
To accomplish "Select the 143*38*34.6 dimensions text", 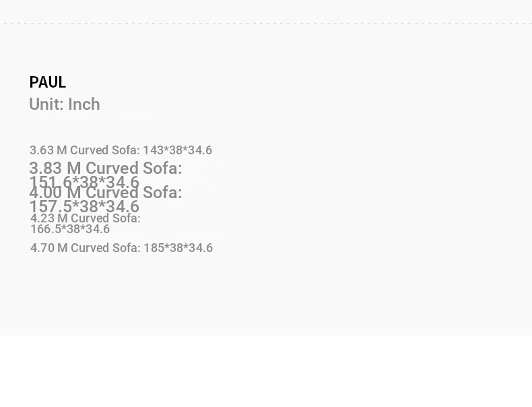I will click(178, 150).
